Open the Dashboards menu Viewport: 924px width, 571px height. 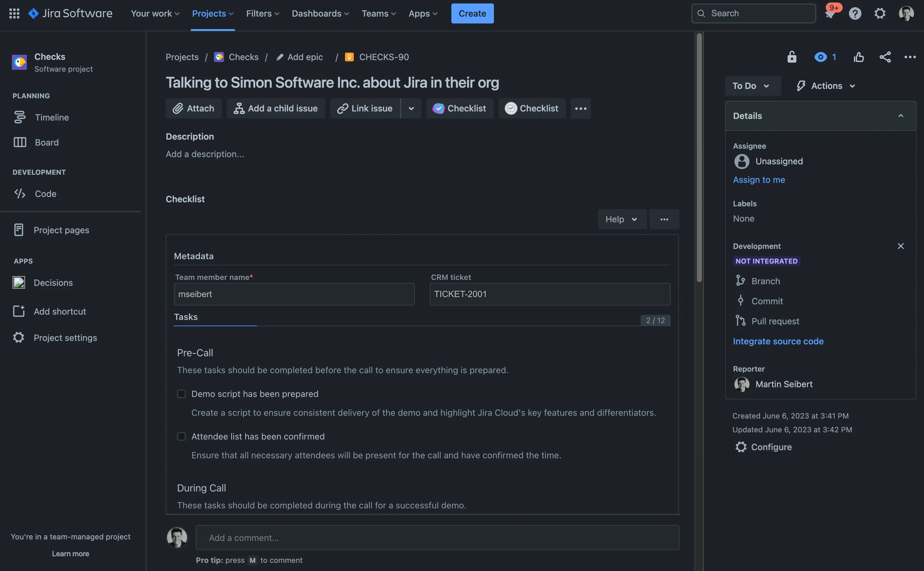320,13
